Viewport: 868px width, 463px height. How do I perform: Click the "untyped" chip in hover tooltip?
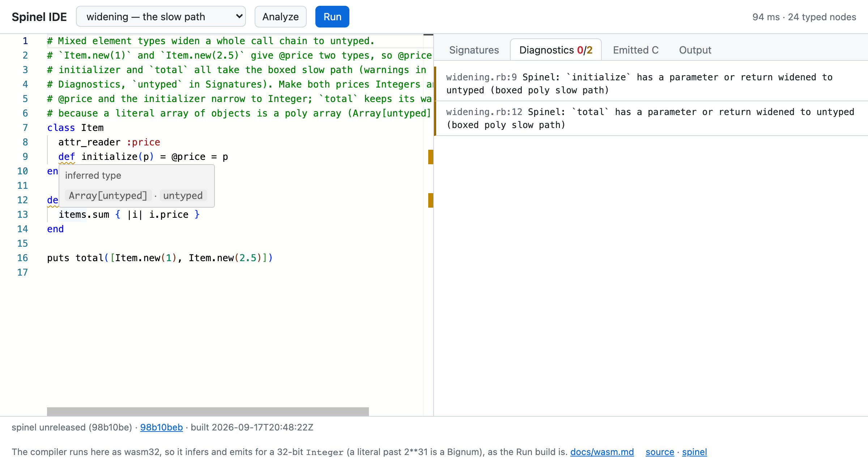pos(183,195)
